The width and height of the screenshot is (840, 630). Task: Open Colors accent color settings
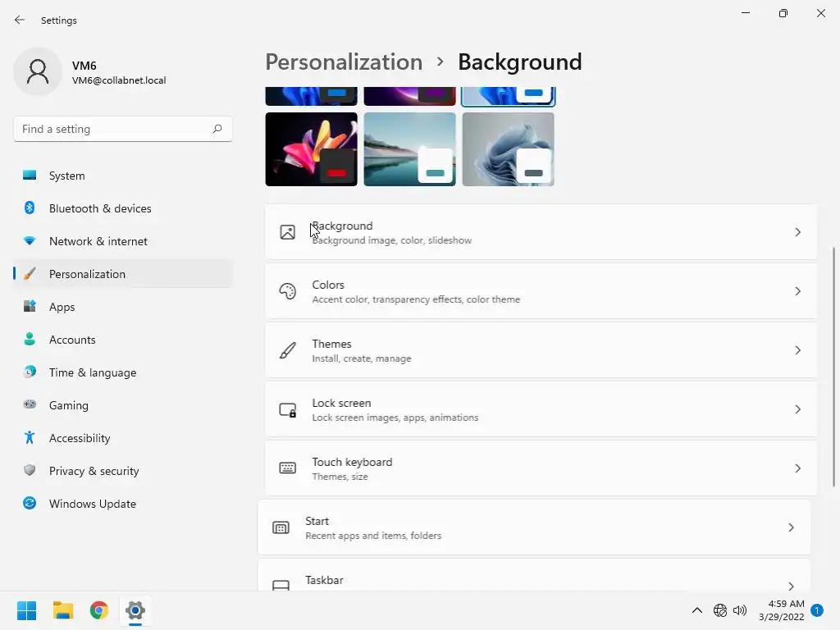click(541, 291)
